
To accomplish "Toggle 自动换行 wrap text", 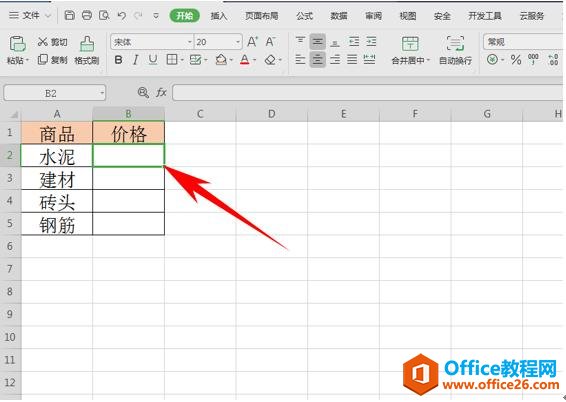I will click(456, 51).
